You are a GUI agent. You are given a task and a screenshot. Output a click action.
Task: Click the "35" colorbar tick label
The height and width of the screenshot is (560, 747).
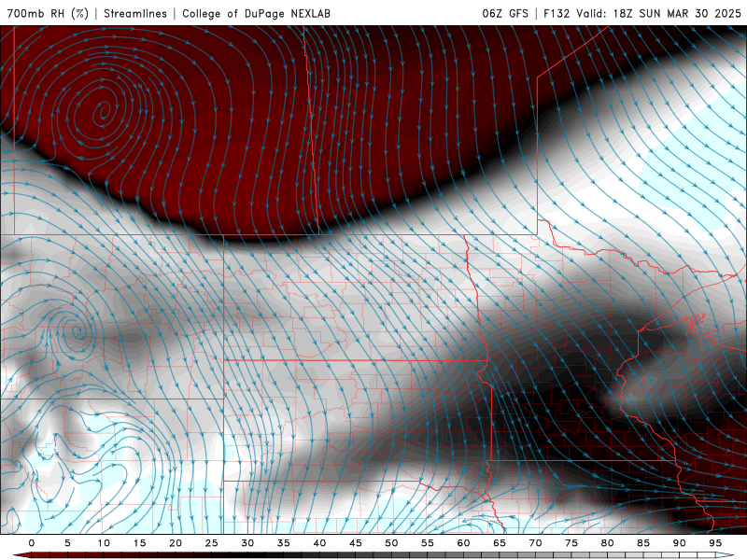[x=283, y=543]
